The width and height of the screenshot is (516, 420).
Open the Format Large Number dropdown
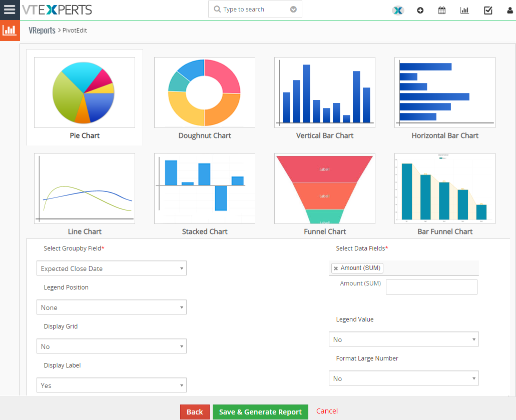[x=403, y=378]
